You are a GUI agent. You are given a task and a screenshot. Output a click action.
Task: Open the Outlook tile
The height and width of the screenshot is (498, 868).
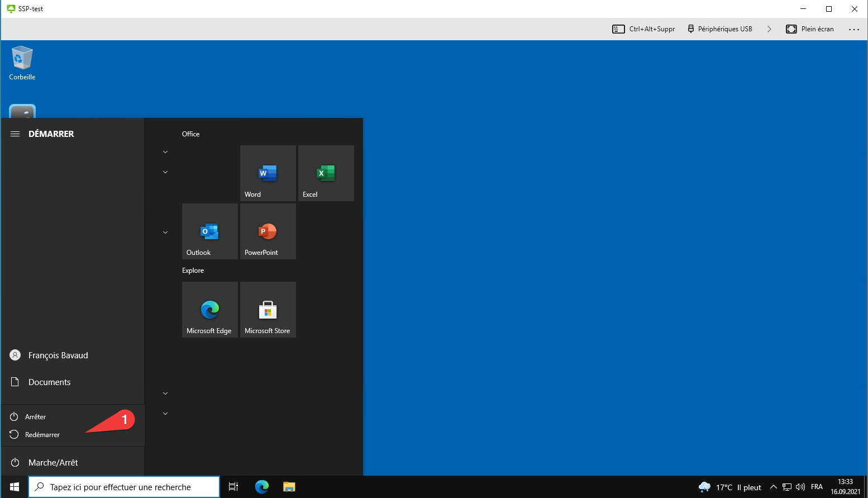tap(209, 231)
